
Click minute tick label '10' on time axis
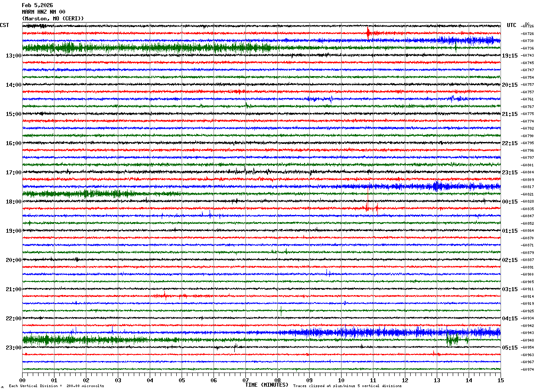(x=341, y=380)
